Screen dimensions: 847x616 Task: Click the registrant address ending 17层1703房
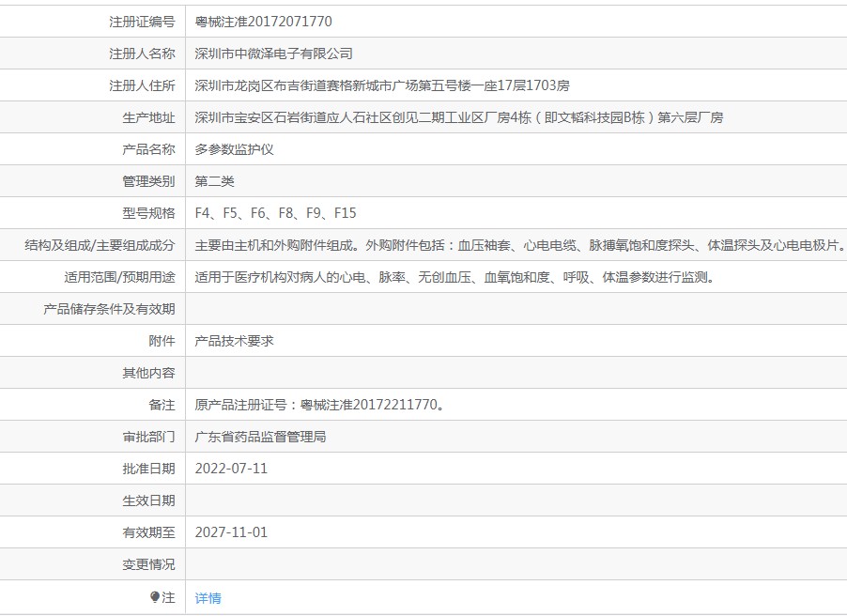pos(382,85)
